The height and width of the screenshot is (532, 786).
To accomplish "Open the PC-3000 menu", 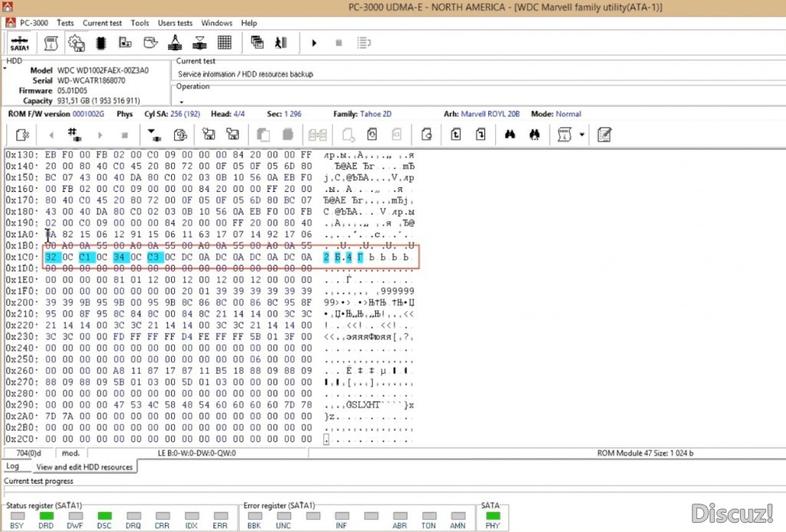I will [34, 23].
